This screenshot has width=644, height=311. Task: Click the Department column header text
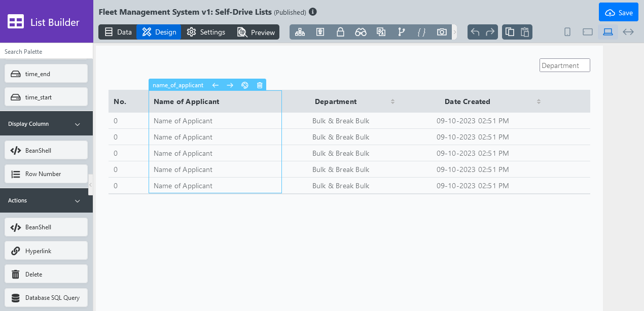[x=336, y=101]
